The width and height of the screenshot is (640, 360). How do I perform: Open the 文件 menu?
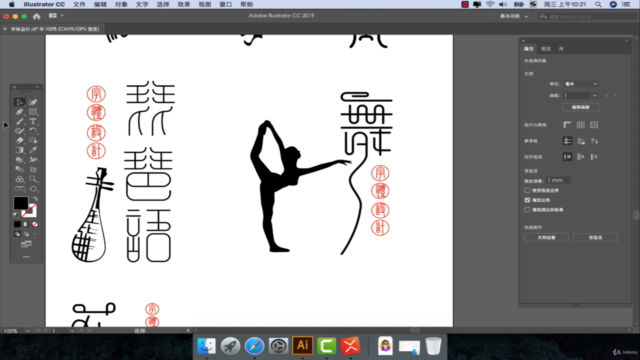point(79,4)
